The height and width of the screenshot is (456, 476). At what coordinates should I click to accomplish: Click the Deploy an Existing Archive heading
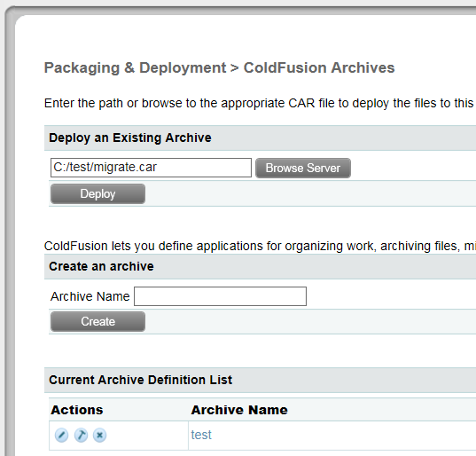[130, 138]
